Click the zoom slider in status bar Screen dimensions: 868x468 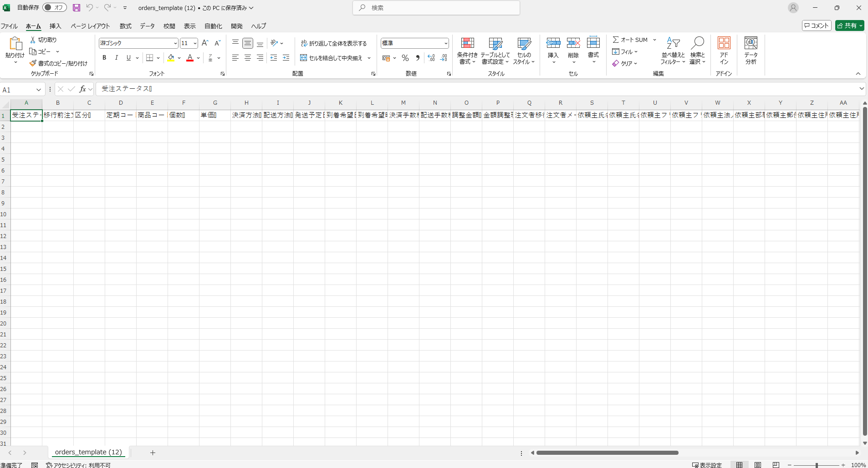pos(817,465)
